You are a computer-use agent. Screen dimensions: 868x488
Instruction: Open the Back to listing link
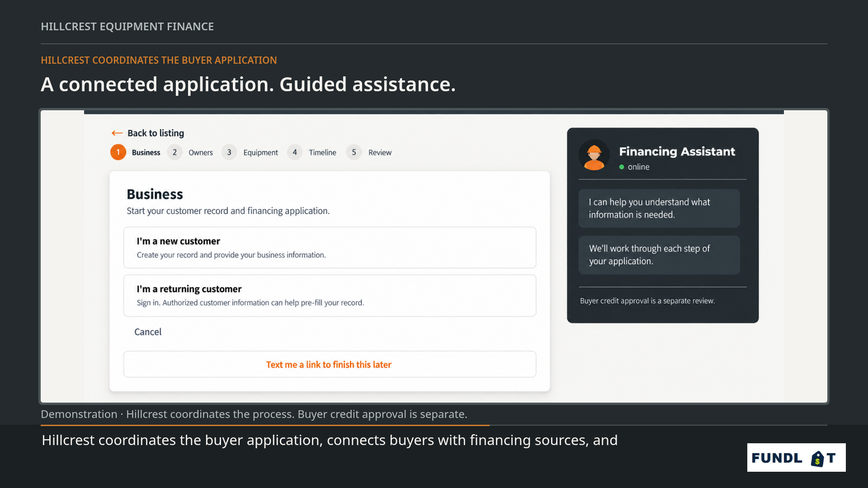(x=156, y=133)
